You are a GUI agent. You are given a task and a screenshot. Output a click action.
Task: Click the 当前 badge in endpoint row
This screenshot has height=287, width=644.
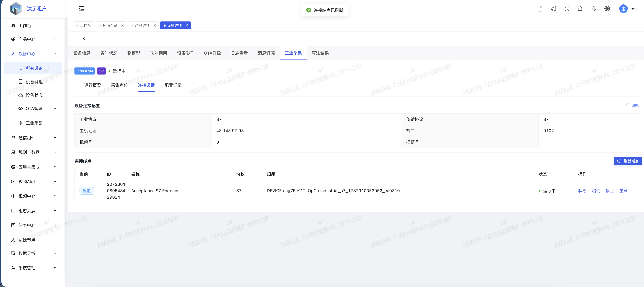click(86, 191)
